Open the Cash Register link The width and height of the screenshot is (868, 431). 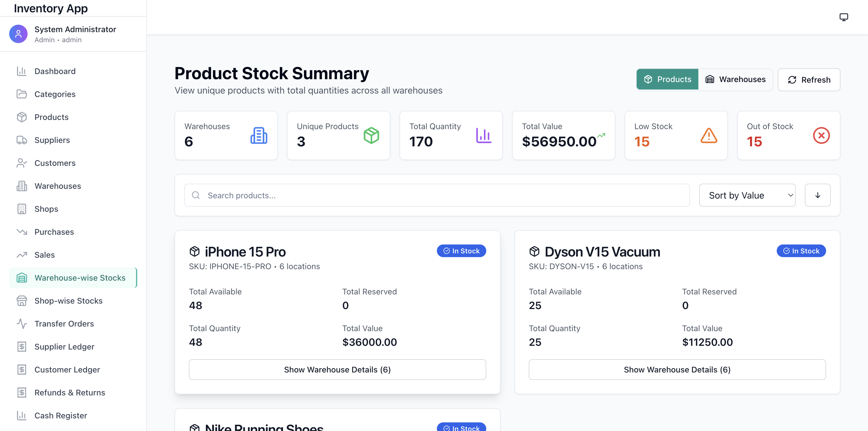click(x=73, y=415)
